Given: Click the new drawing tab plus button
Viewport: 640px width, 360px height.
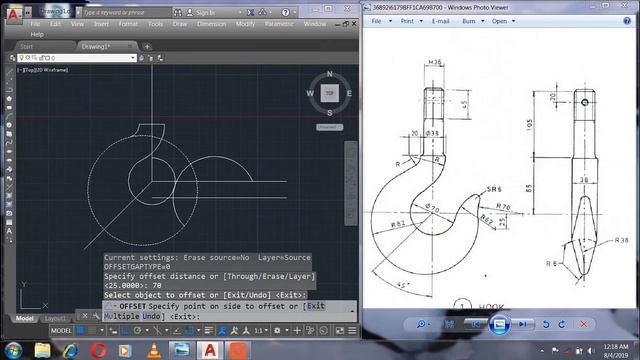Looking at the screenshot, I should [x=147, y=47].
